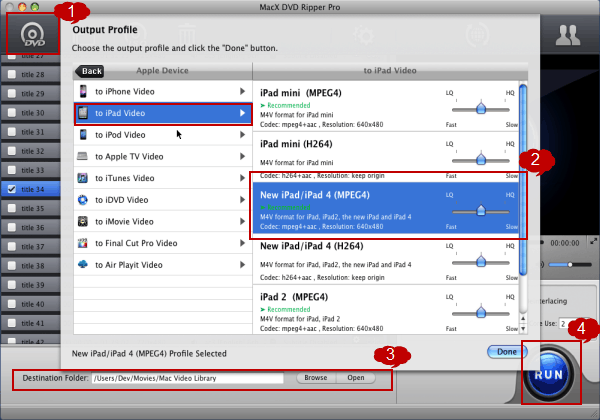Check the title 41 checkbox

point(12,323)
